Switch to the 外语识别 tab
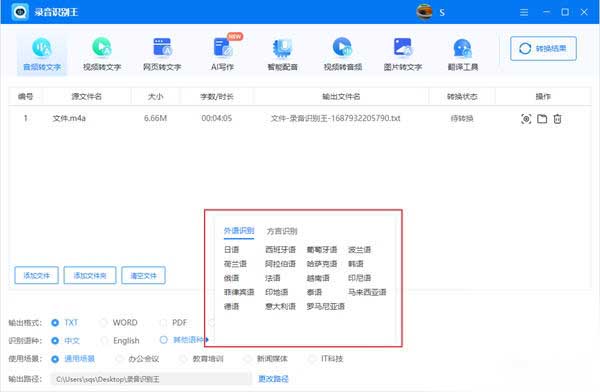This screenshot has width=600, height=392. pos(239,230)
